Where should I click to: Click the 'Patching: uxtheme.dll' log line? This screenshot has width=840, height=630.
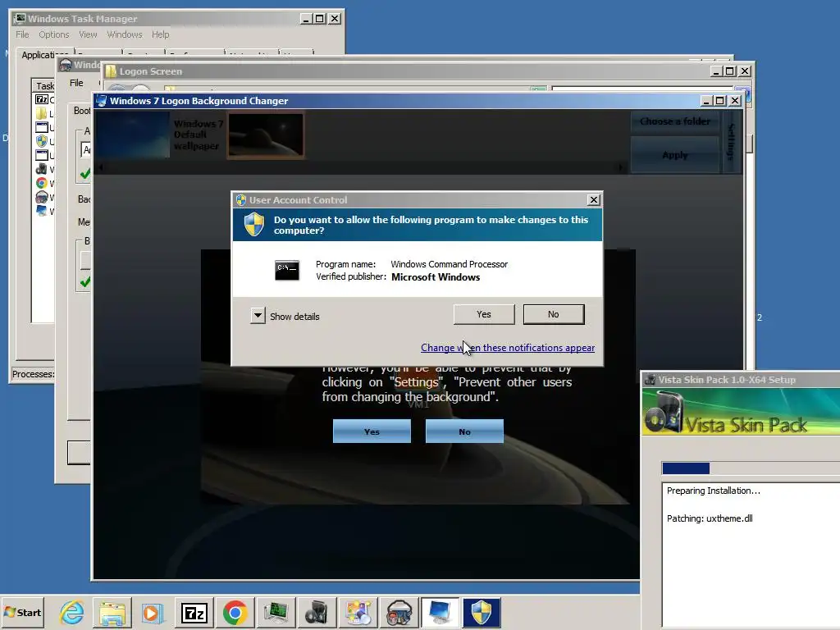[x=710, y=518]
